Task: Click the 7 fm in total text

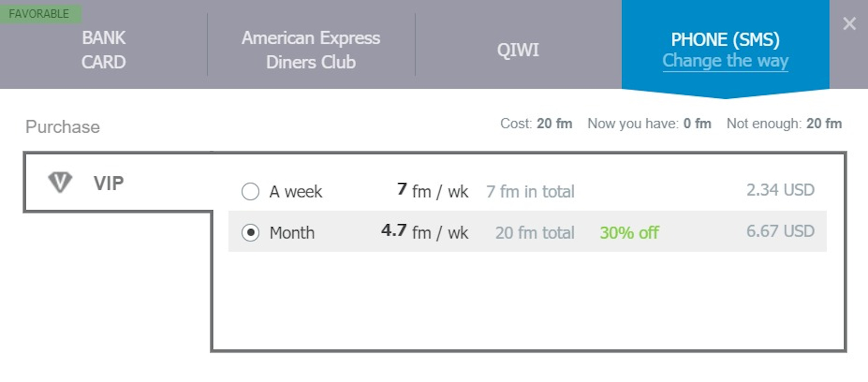Action: click(x=530, y=192)
